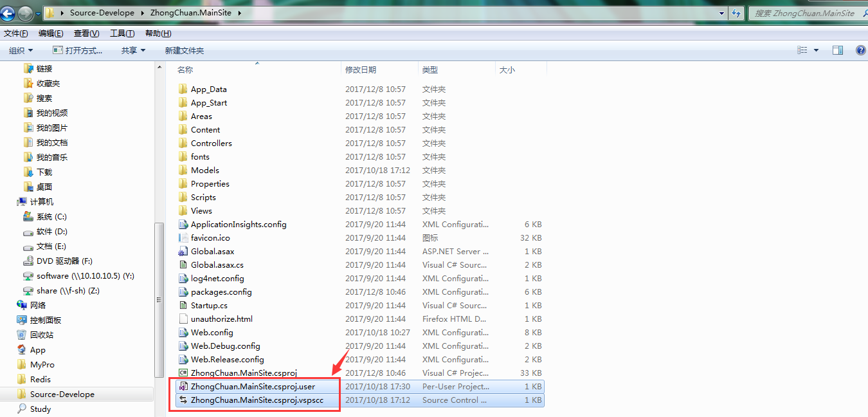The height and width of the screenshot is (417, 868).
Task: Open Redis folder in navigation pane
Action: coord(41,380)
